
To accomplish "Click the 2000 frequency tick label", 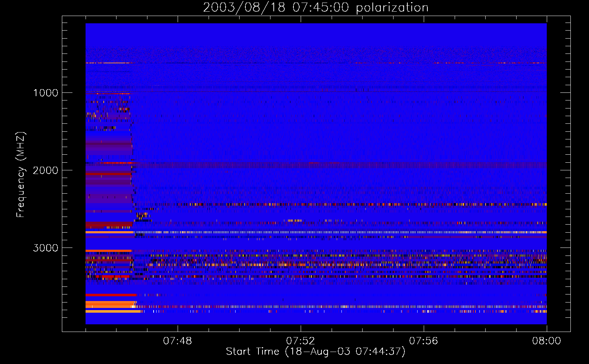I will [46, 170].
